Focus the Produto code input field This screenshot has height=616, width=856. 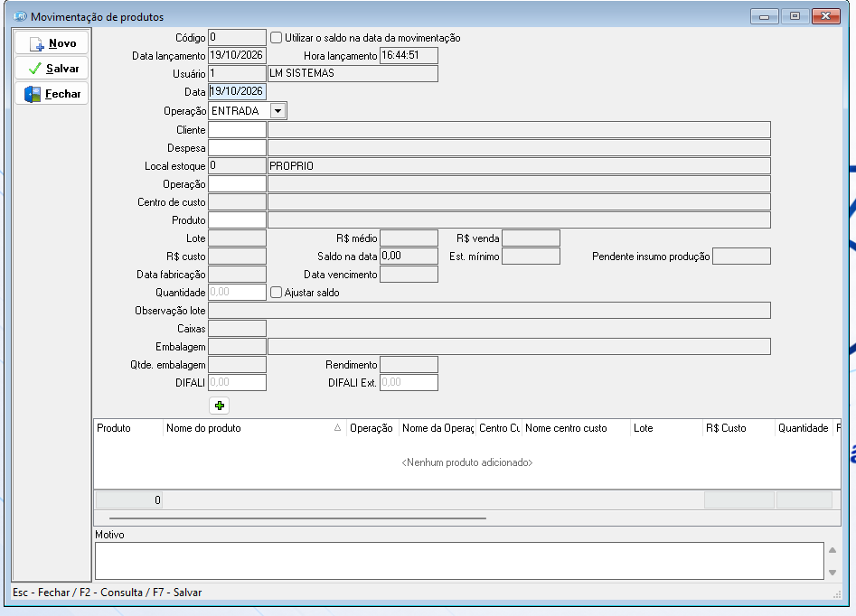[237, 219]
